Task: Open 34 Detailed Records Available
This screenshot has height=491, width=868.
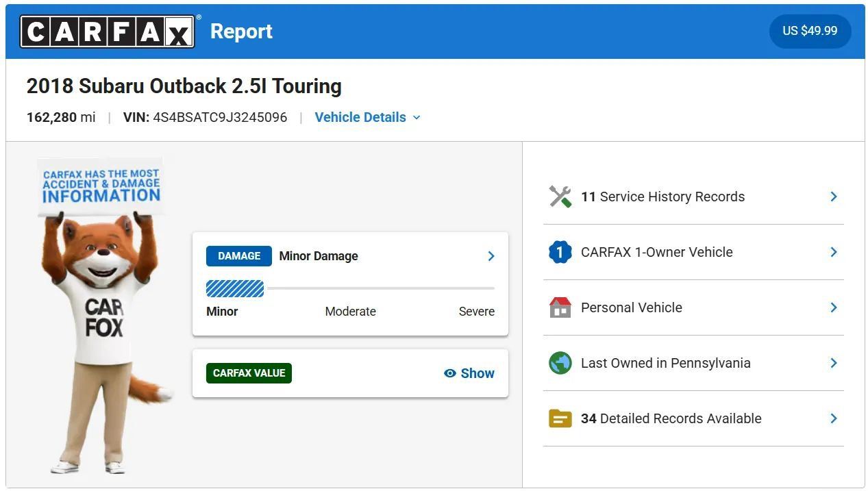Action: coord(693,418)
